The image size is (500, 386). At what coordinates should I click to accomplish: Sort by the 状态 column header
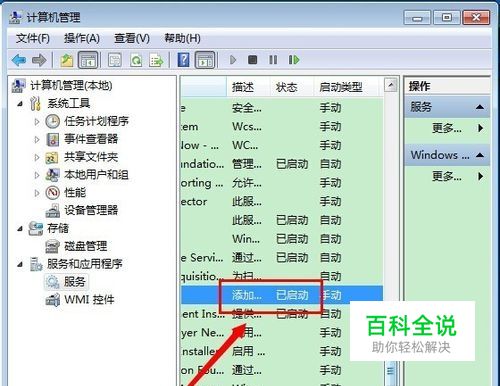(x=291, y=87)
